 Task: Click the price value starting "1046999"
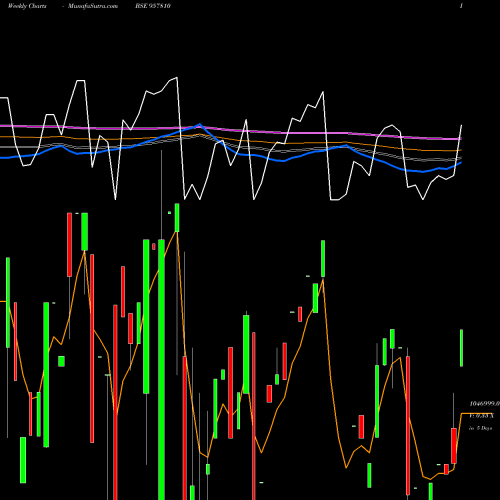point(485,404)
